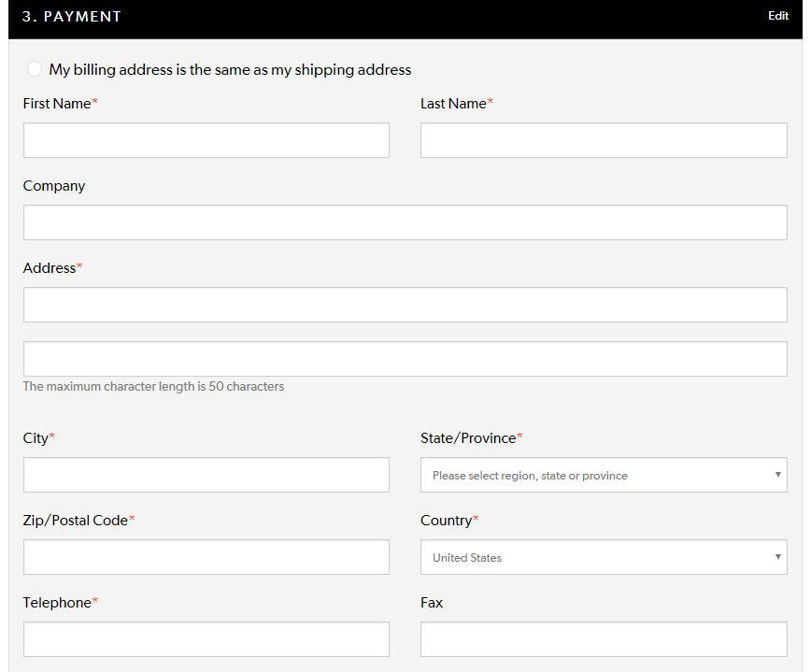
Task: Click the second Address line field
Action: coord(405,359)
